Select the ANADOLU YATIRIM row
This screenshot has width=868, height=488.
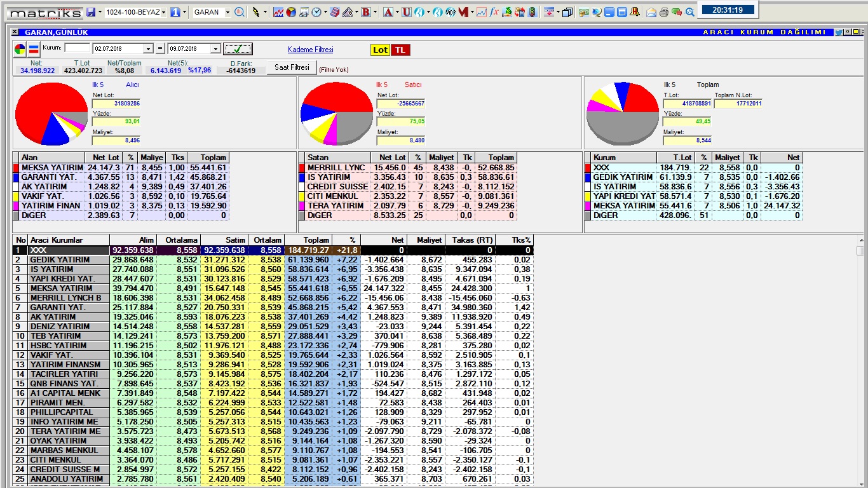click(x=273, y=479)
